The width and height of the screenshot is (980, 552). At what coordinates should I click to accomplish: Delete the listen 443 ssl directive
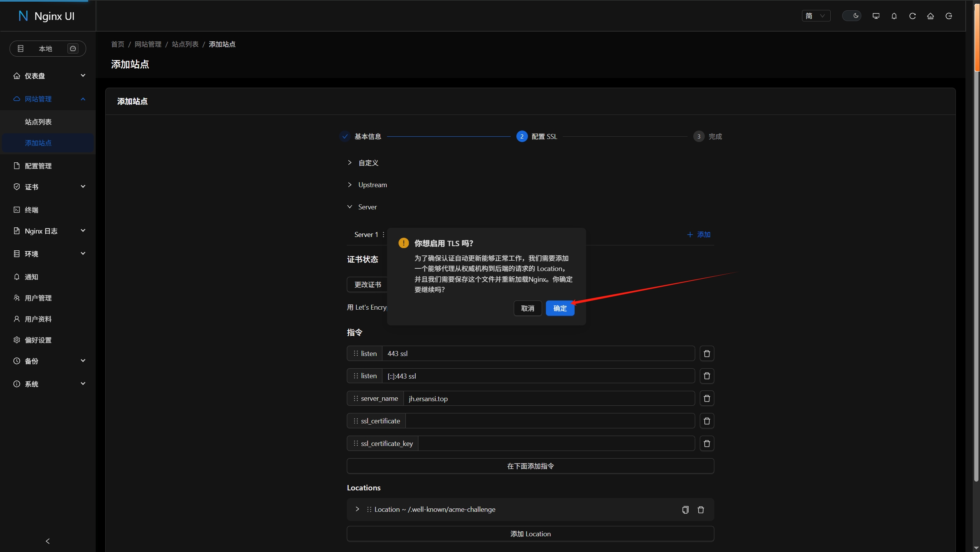tap(707, 353)
